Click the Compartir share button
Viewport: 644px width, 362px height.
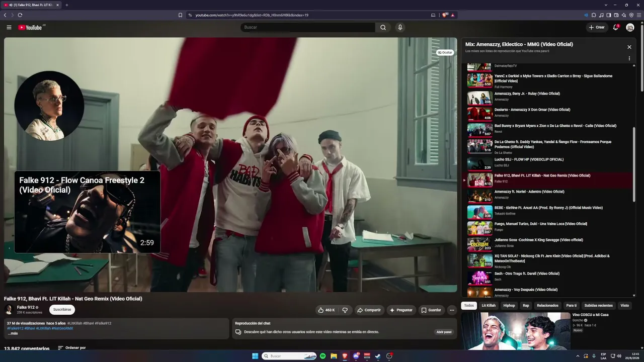click(369, 310)
